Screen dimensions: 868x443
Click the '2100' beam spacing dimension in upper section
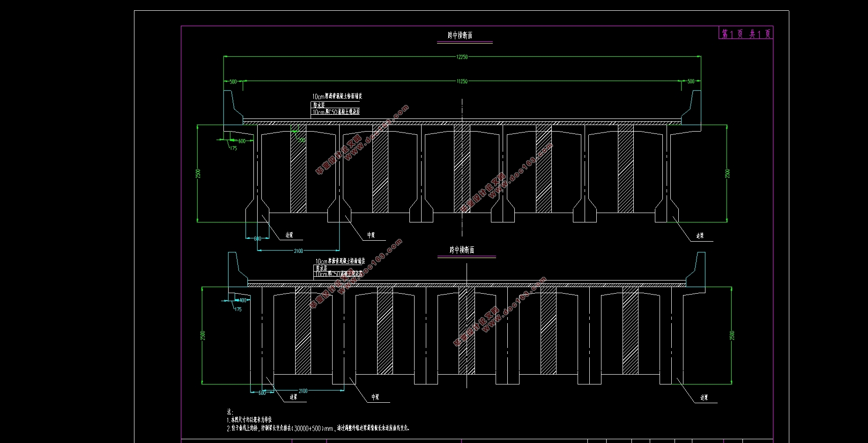(298, 251)
